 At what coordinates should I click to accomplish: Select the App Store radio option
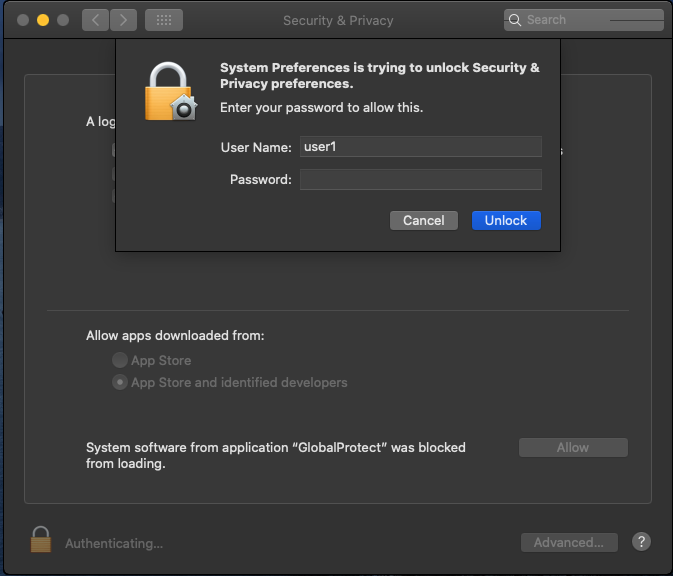121,360
